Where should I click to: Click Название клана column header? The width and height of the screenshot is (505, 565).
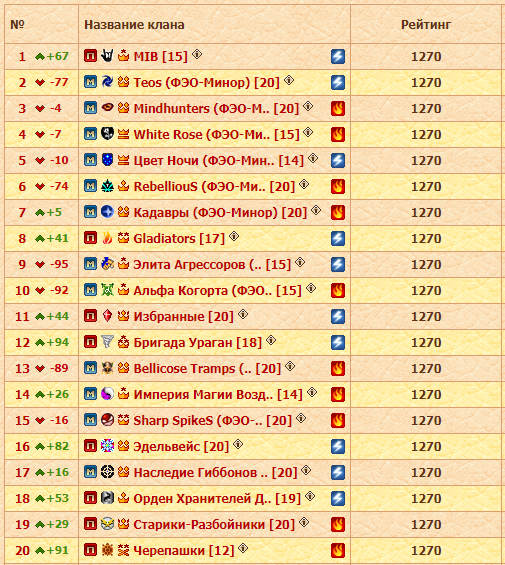[134, 25]
